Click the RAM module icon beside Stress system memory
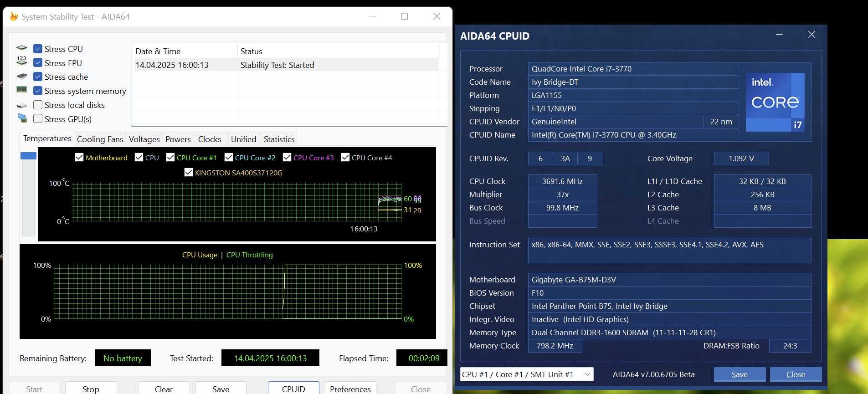Image resolution: width=868 pixels, height=394 pixels. 21,90
